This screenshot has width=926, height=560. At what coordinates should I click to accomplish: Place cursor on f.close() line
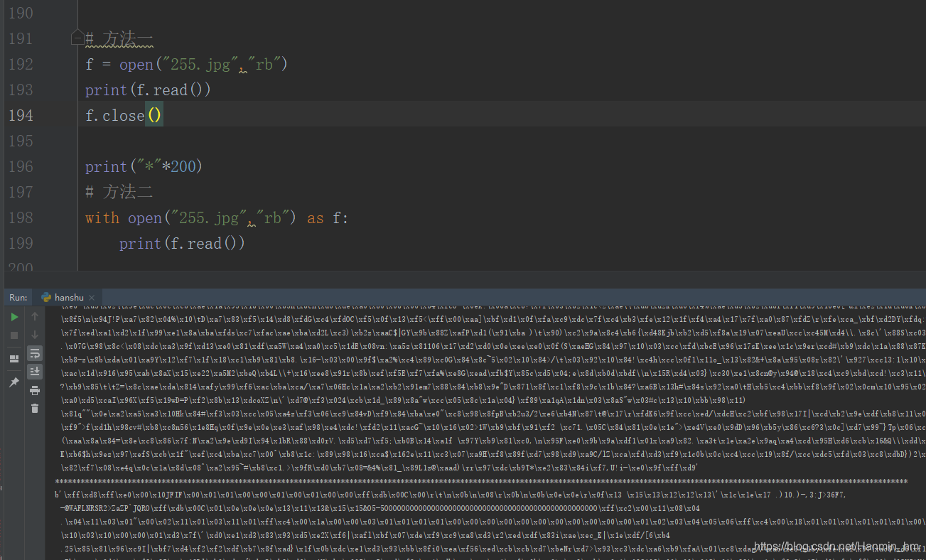124,115
